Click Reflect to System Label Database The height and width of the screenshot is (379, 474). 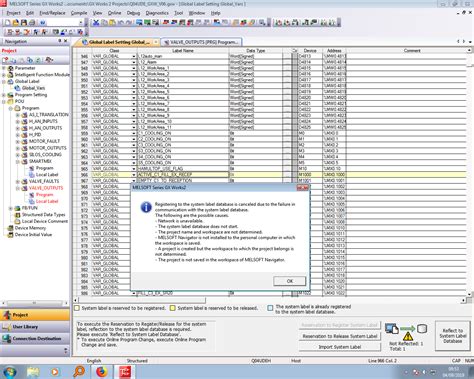point(452,336)
